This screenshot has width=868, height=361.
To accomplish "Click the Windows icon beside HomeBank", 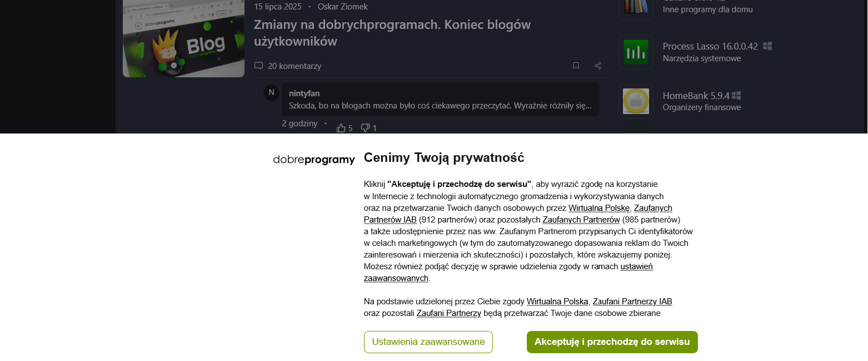I will click(x=736, y=96).
